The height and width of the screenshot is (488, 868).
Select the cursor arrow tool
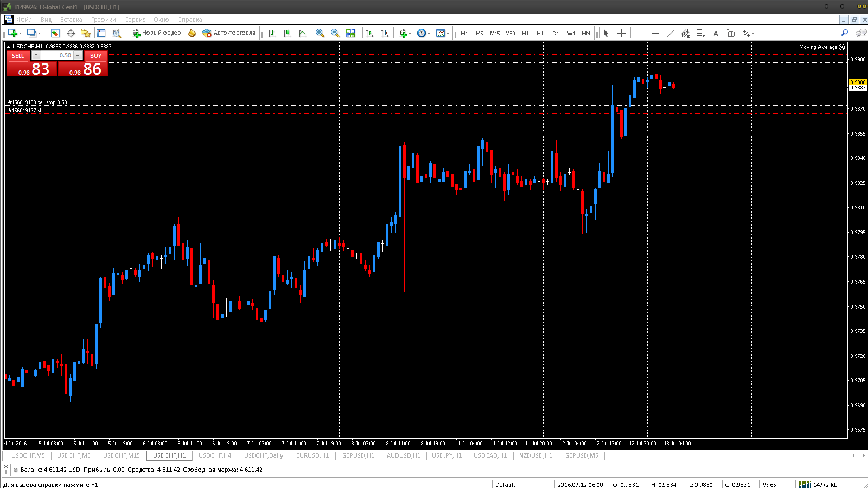(x=606, y=33)
